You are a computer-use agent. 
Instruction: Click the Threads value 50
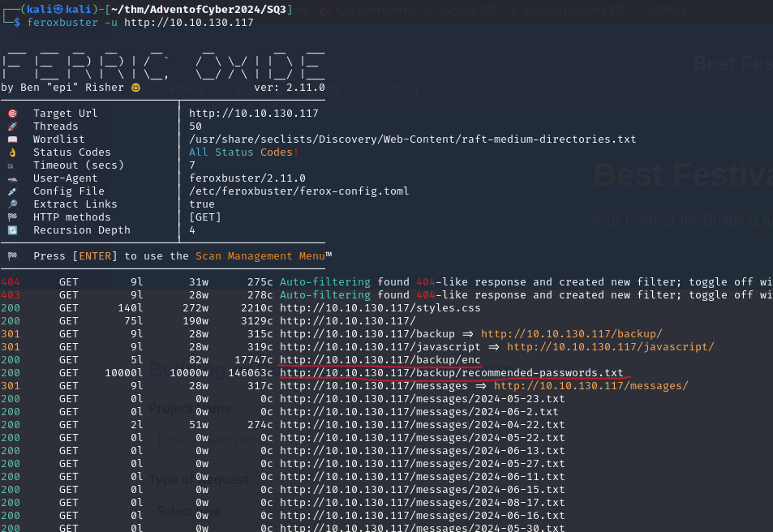coord(195,127)
